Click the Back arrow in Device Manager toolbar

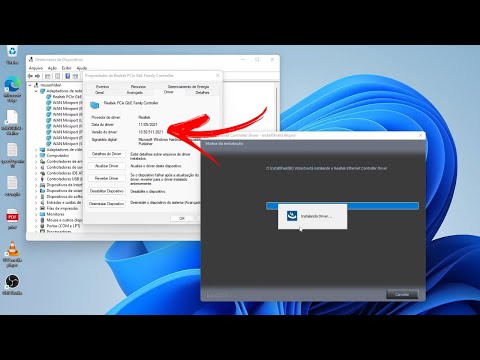(30, 76)
